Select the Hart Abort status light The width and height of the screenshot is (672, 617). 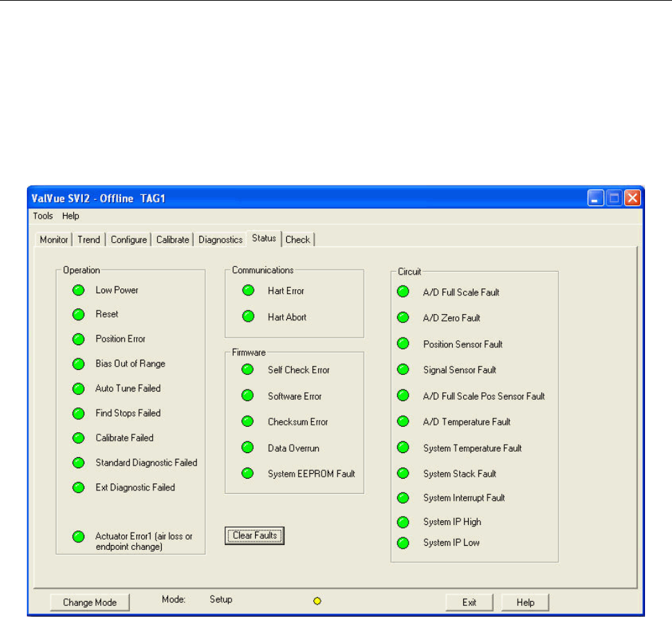coord(248,316)
